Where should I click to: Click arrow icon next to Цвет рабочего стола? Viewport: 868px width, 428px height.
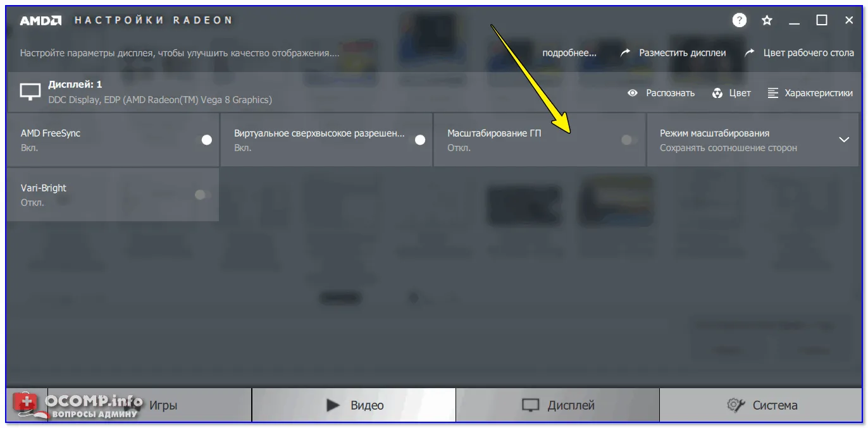750,53
